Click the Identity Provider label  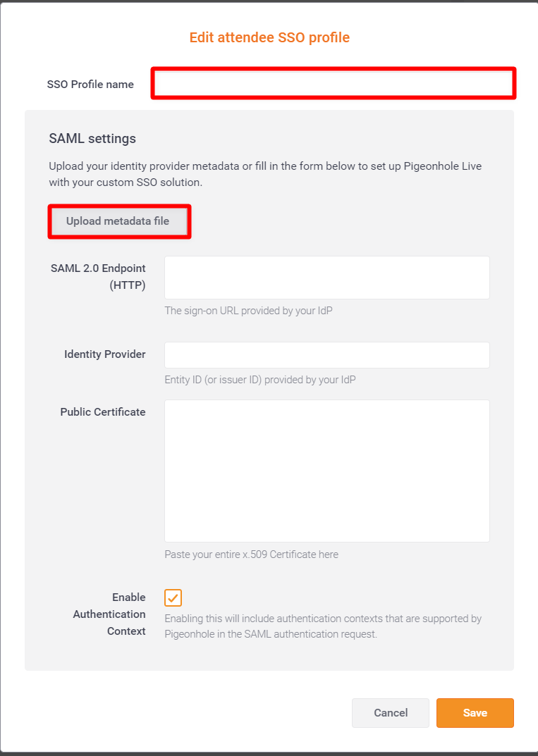pyautogui.click(x=104, y=354)
